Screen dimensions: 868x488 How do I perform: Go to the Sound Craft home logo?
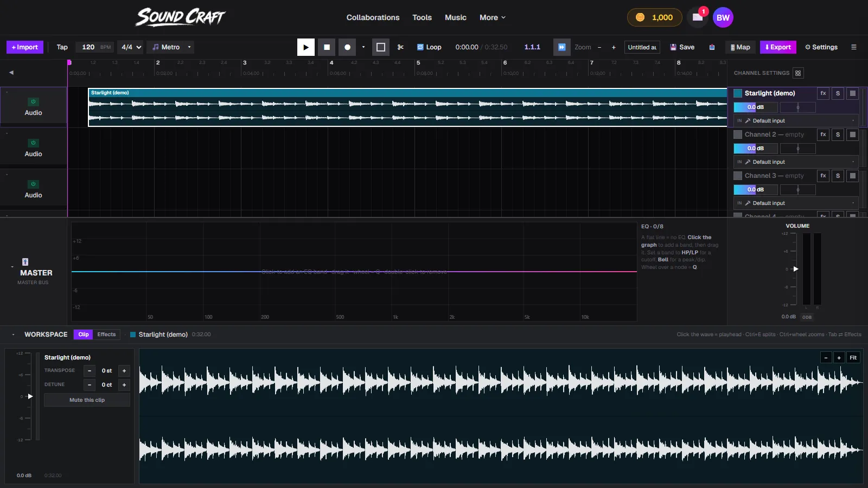(x=180, y=17)
